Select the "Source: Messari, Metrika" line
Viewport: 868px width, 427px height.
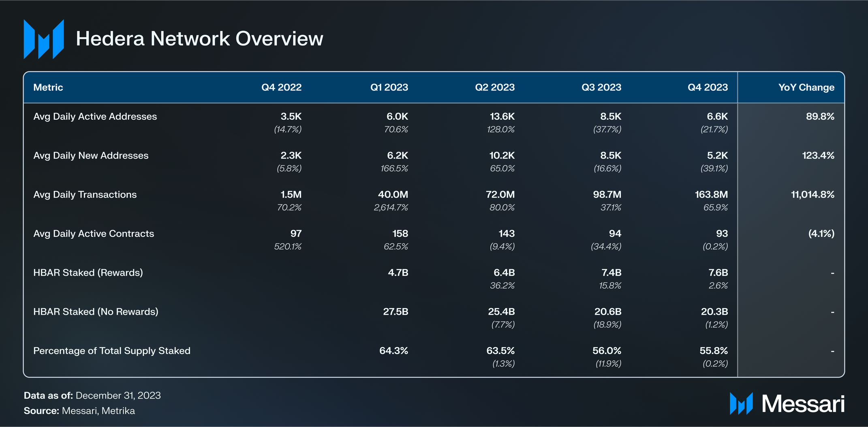point(79,411)
